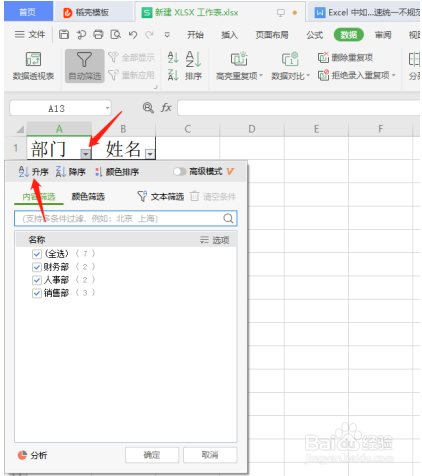Click the Undo arrow icon
Image resolution: width=422 pixels, height=476 pixels.
coord(133,34)
